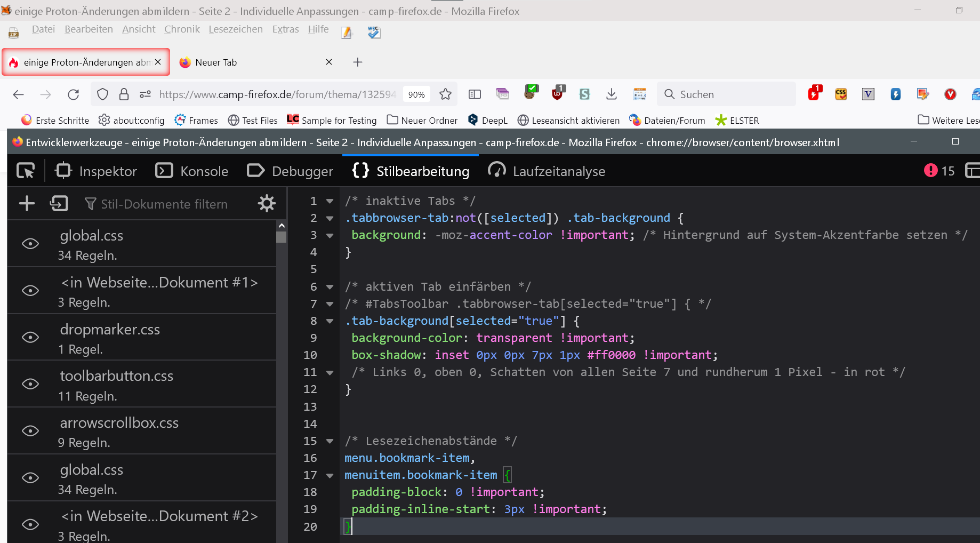Open the DeepL bookmark
This screenshot has width=980, height=543.
(487, 121)
